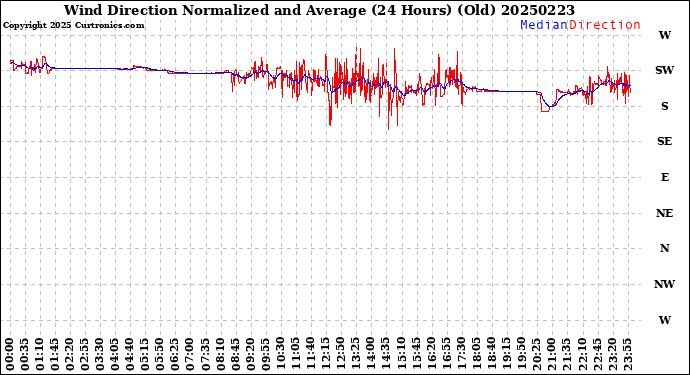Click the "18:05" time axis label
This screenshot has height=375, width=690.
[x=477, y=354]
